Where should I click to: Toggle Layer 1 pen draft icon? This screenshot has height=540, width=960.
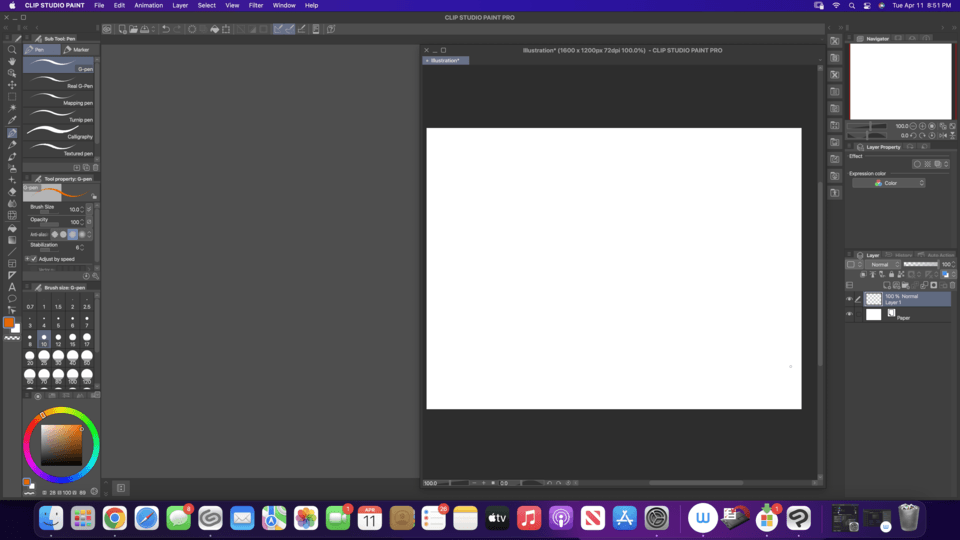[858, 299]
